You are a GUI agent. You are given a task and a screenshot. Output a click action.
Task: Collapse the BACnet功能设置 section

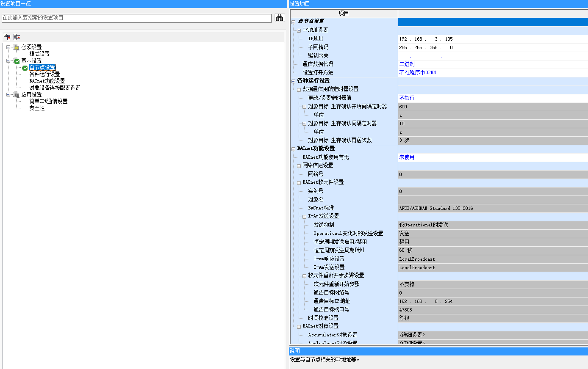[x=294, y=149]
